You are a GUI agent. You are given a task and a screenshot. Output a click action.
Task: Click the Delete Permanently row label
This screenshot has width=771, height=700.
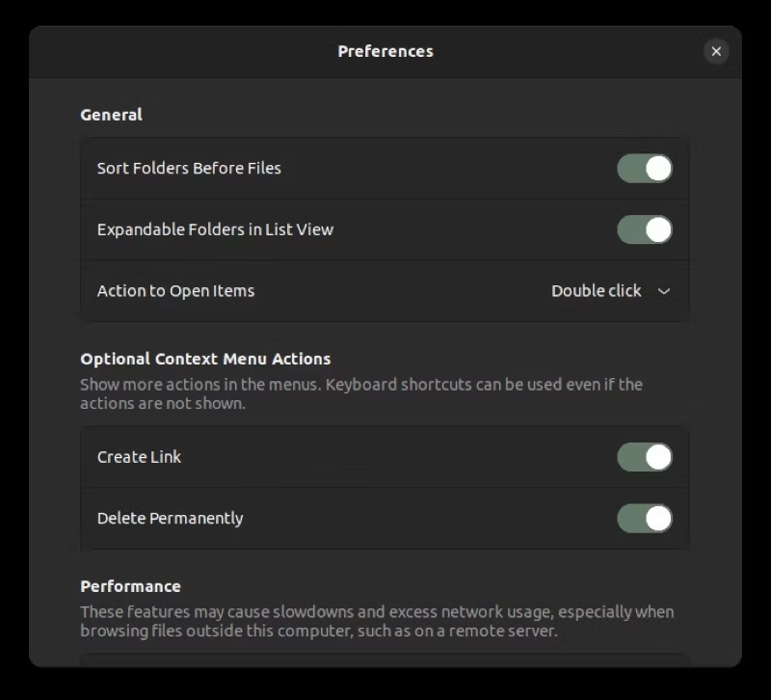(170, 519)
